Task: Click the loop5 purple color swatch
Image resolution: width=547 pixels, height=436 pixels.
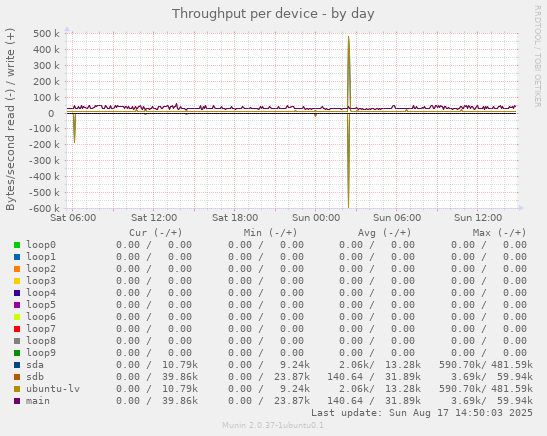Action: (x=17, y=305)
